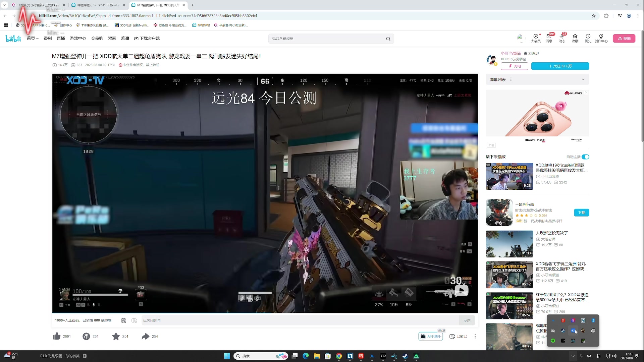Click the 投稿 upload button
644x362 pixels.
coord(624,39)
